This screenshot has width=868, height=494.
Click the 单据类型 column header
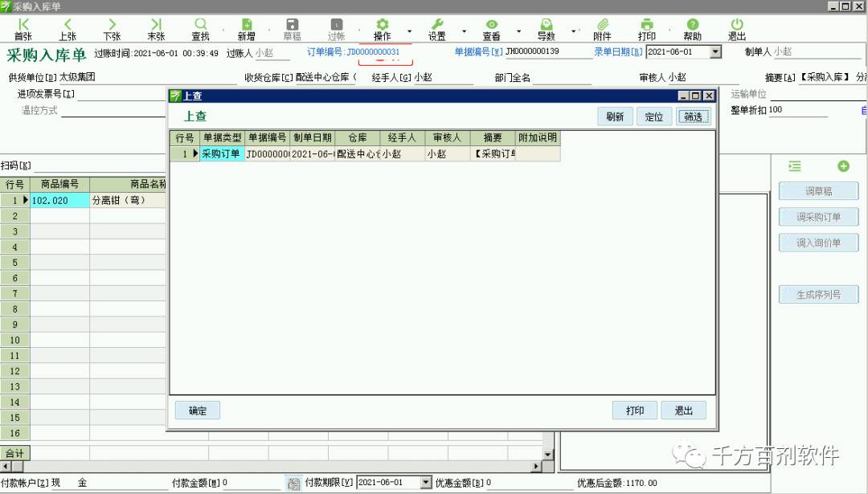pos(222,138)
